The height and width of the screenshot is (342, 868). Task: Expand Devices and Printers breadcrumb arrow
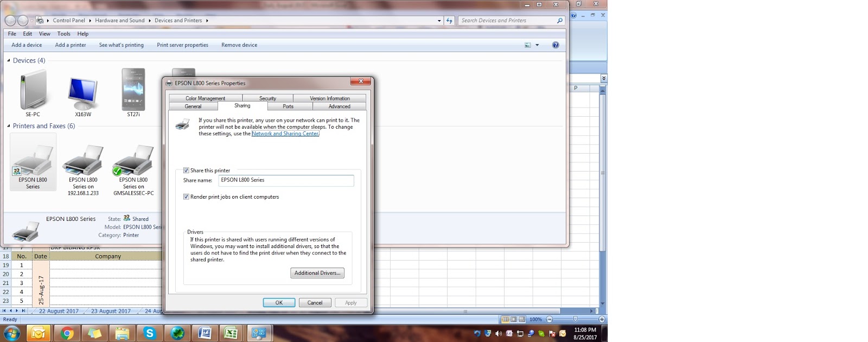(207, 21)
